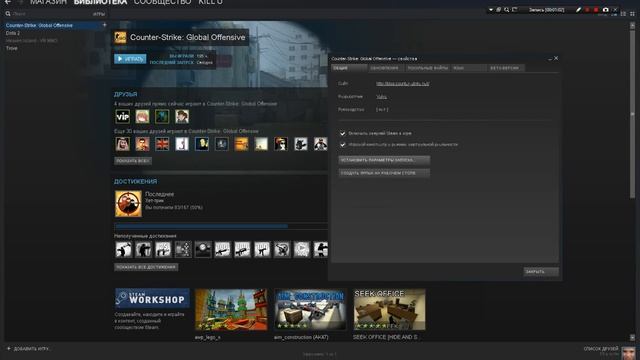This screenshot has width=640, height=360.
Task: Open the БИБЛИОТЕКА library menu
Action: tap(100, 2)
